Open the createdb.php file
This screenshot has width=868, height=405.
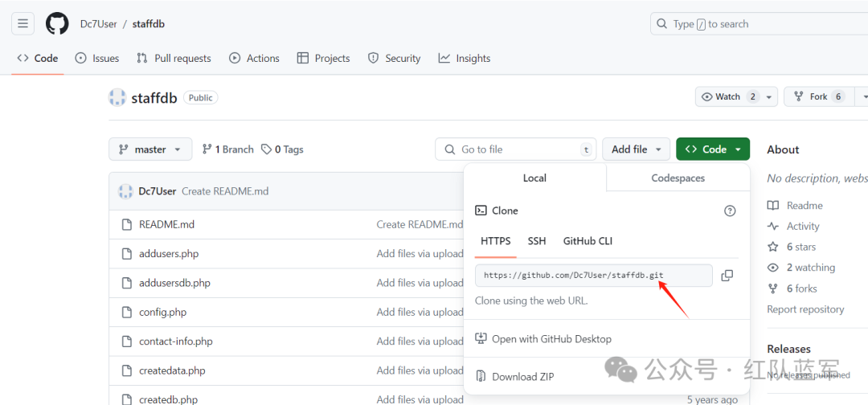(168, 399)
